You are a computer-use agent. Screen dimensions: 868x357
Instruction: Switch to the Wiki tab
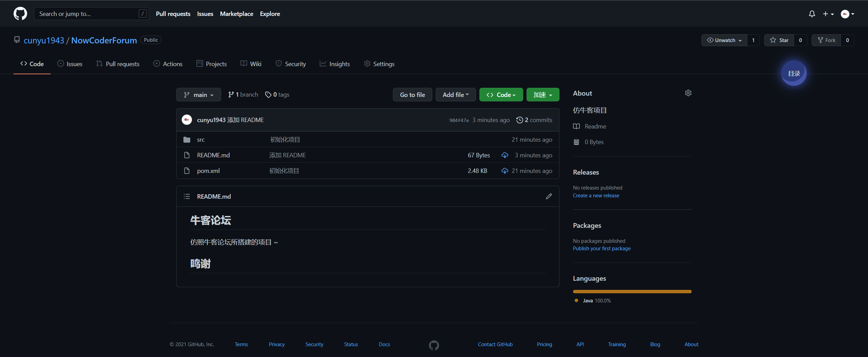pos(251,64)
